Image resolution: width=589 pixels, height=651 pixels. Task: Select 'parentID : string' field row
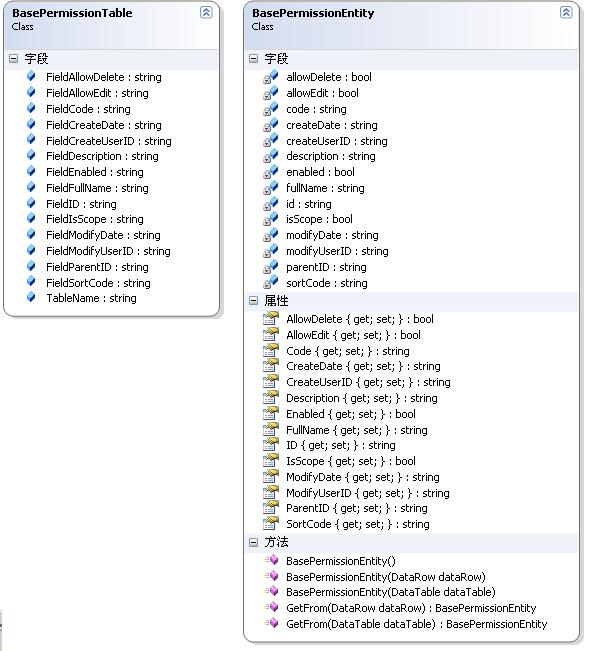point(326,267)
